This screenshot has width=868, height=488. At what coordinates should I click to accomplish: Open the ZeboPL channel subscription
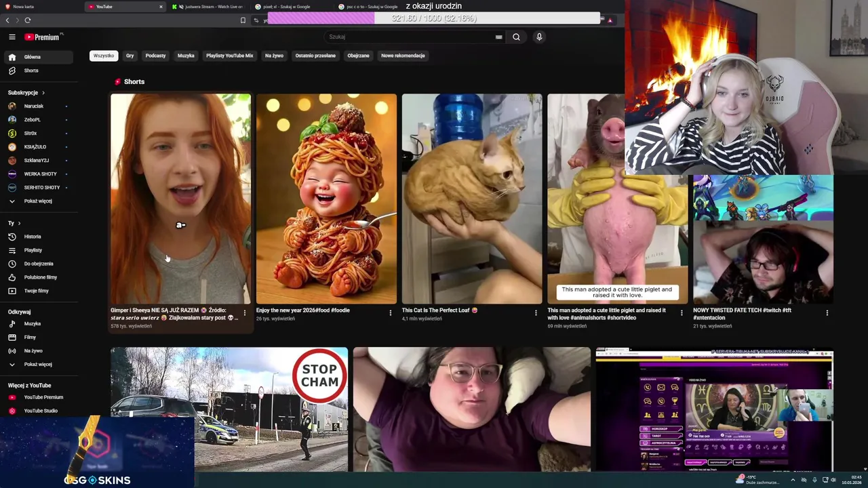[38, 120]
